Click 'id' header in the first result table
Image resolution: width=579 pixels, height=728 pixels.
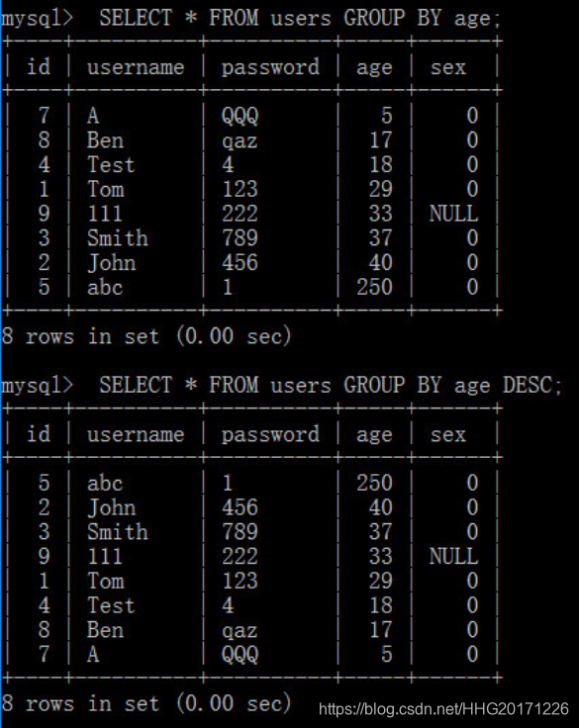[39, 66]
